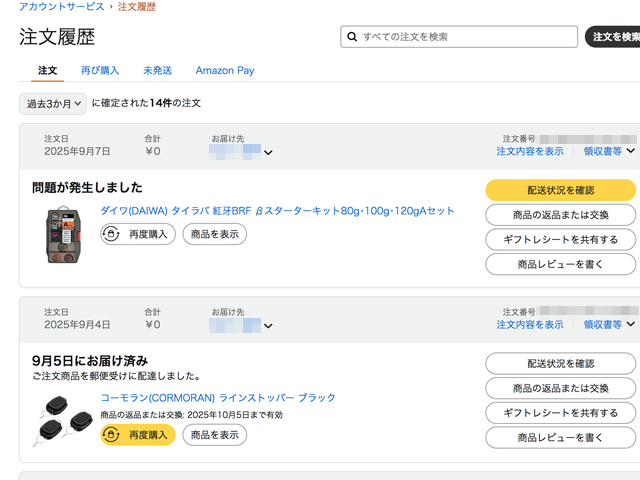Click 商品を表示 for the DAIWA item
Screen dimensions: 640x480
pyautogui.click(x=215, y=234)
